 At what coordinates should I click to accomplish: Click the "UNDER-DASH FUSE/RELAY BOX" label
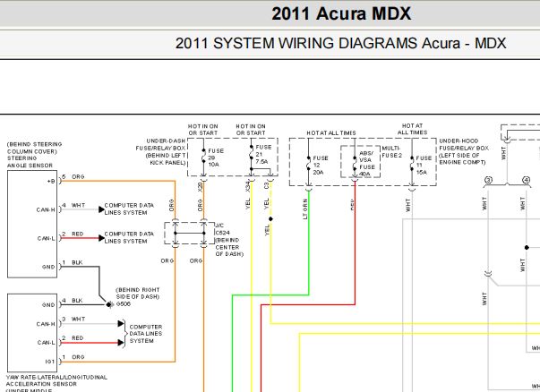click(x=162, y=145)
